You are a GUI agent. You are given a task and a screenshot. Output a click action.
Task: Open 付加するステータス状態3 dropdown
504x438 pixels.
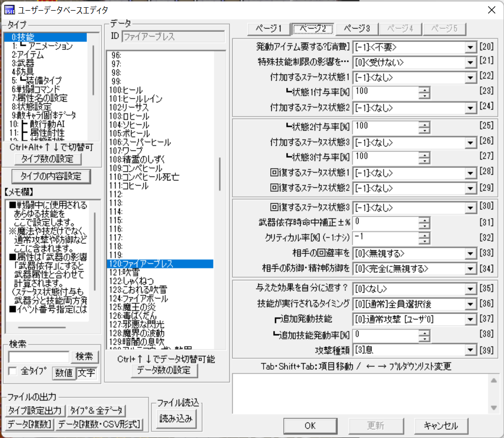(470, 143)
